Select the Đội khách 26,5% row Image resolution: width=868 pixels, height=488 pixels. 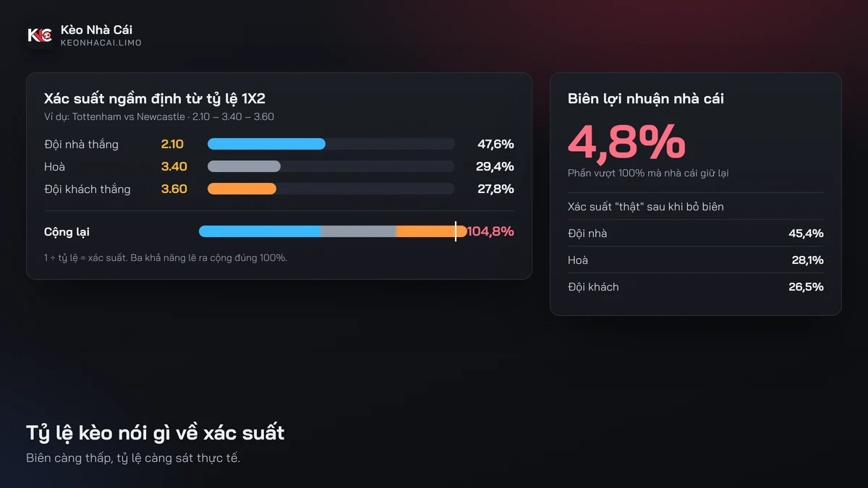tap(696, 286)
